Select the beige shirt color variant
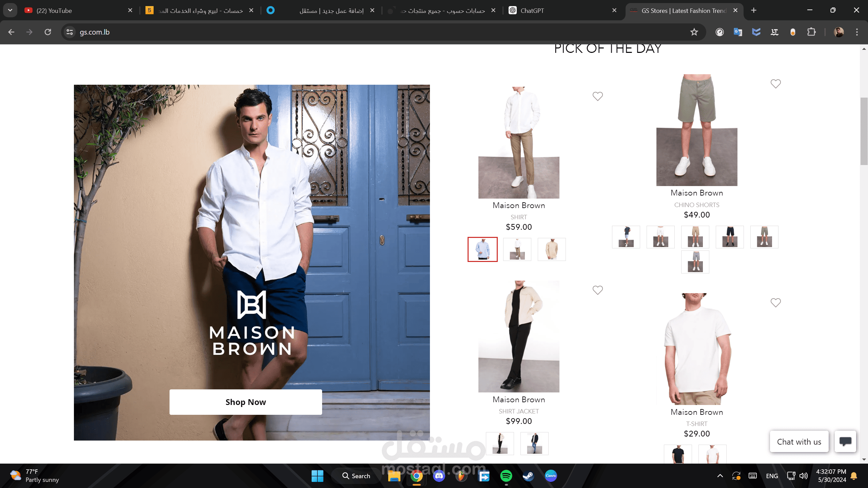868x488 pixels. click(552, 249)
